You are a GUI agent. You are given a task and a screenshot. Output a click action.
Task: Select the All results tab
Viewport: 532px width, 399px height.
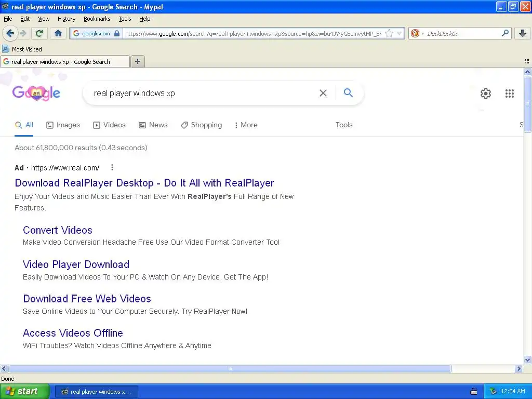(24, 125)
